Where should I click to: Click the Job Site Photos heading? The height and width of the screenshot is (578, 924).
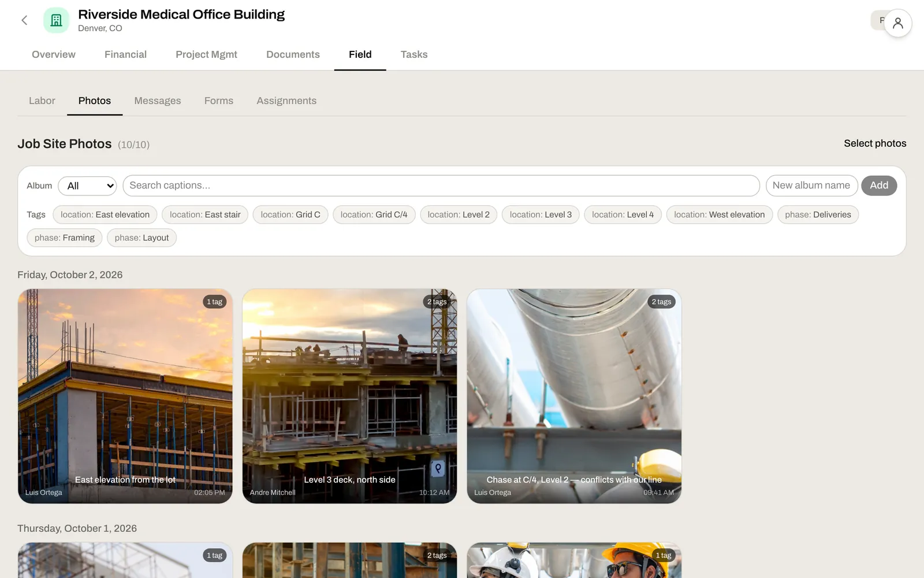point(65,144)
